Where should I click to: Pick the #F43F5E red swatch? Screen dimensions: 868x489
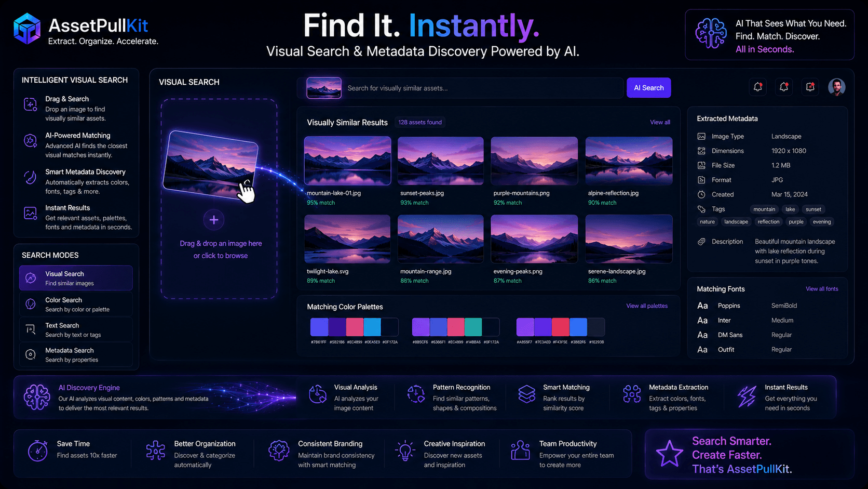[x=560, y=327]
